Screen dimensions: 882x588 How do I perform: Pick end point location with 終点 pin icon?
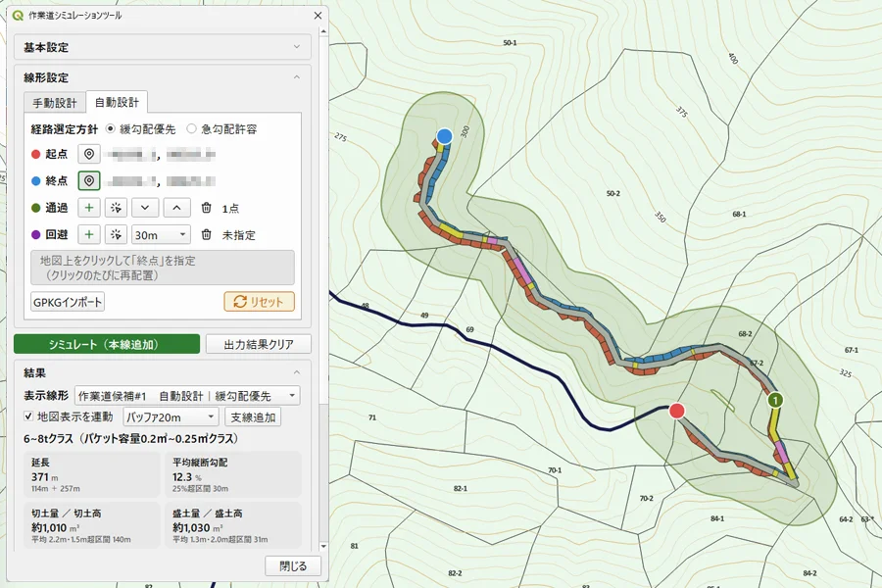click(89, 180)
